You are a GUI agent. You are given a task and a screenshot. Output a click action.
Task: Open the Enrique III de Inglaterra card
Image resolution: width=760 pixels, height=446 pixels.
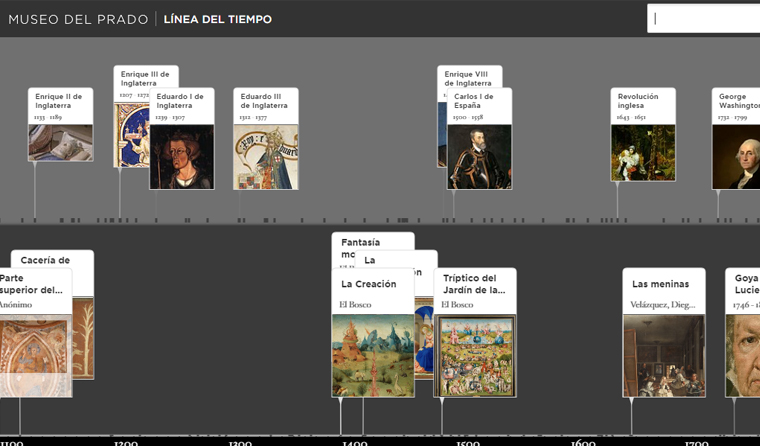[145, 79]
